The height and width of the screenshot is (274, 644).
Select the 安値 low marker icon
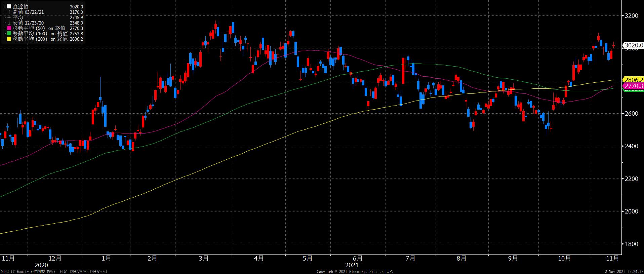pyautogui.click(x=9, y=23)
